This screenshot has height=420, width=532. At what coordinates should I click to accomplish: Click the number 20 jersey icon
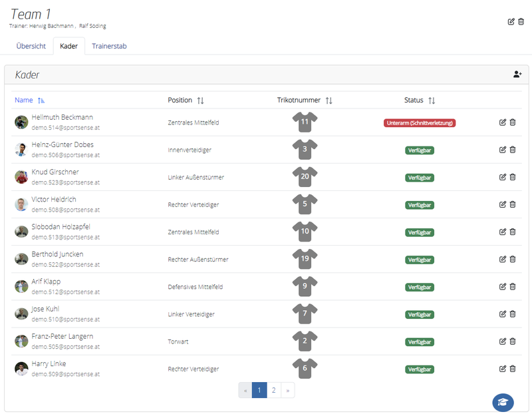click(x=305, y=176)
